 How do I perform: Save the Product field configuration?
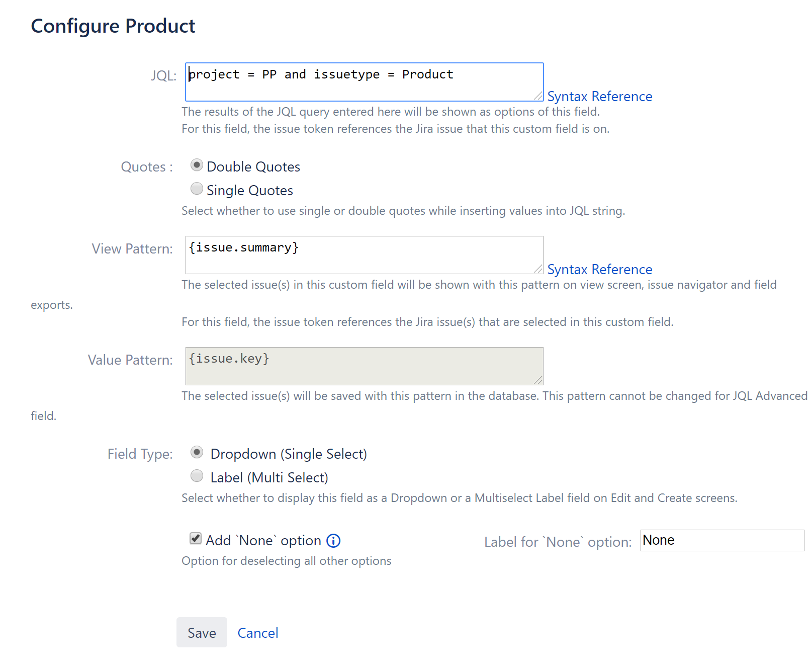[x=201, y=633]
